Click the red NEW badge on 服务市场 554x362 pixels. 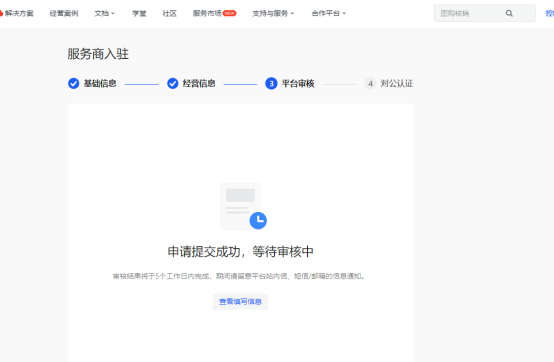point(230,13)
